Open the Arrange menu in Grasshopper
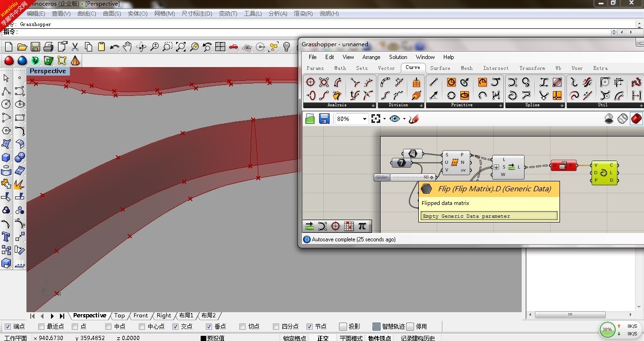The width and height of the screenshot is (644, 341). 371,57
